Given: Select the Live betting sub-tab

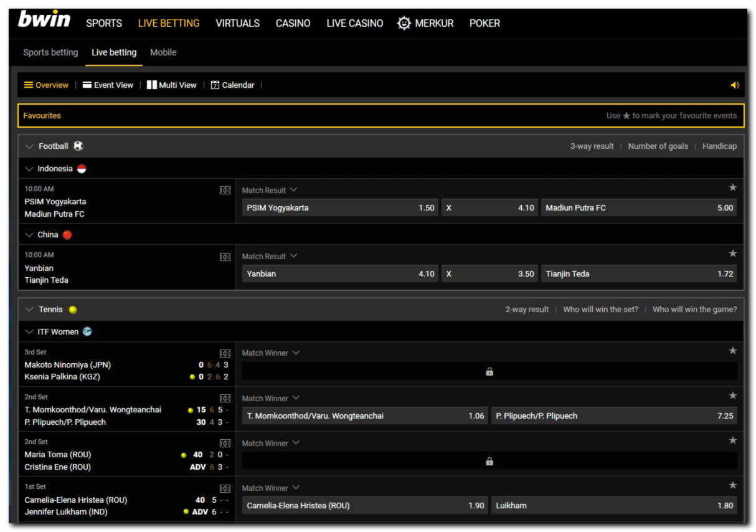Looking at the screenshot, I should (x=114, y=52).
